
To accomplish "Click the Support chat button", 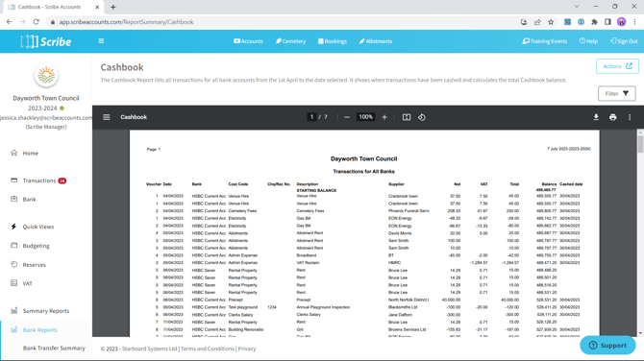I will point(607,346).
